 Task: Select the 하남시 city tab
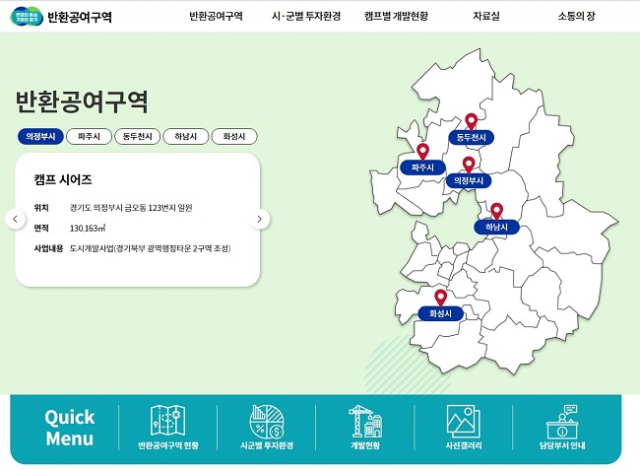pos(186,136)
